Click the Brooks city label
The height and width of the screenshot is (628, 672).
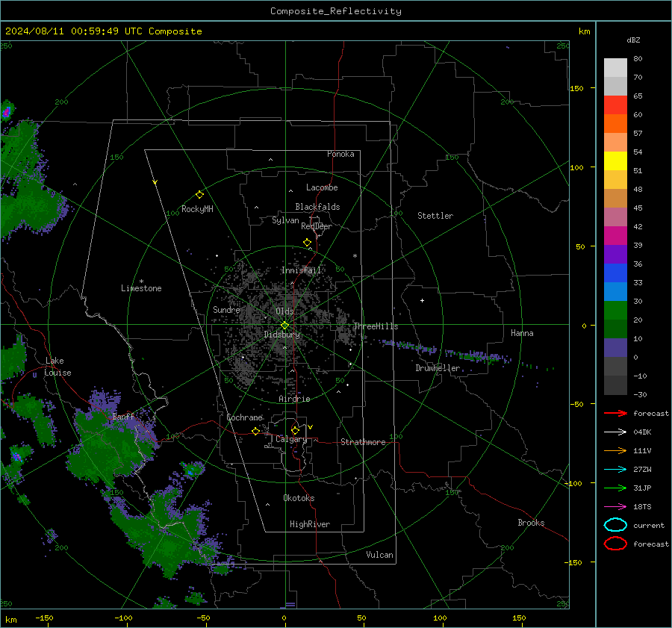tap(531, 523)
